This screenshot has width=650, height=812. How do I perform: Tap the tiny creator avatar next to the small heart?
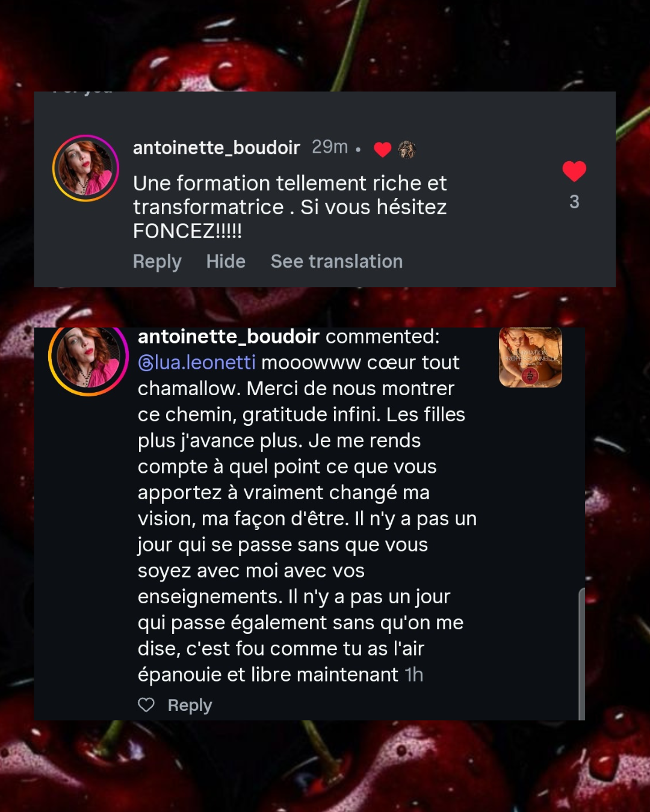pyautogui.click(x=407, y=149)
